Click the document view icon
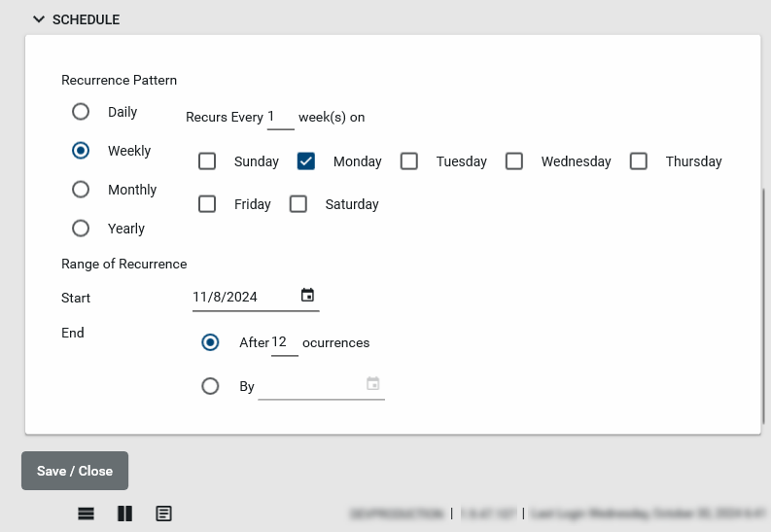Image resolution: width=771 pixels, height=532 pixels. click(x=163, y=514)
